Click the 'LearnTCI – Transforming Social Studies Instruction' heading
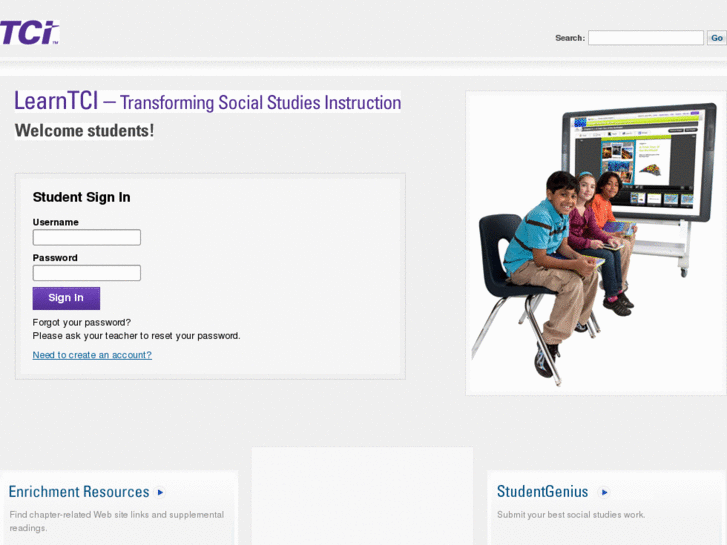Image resolution: width=727 pixels, height=545 pixels. 208,101
